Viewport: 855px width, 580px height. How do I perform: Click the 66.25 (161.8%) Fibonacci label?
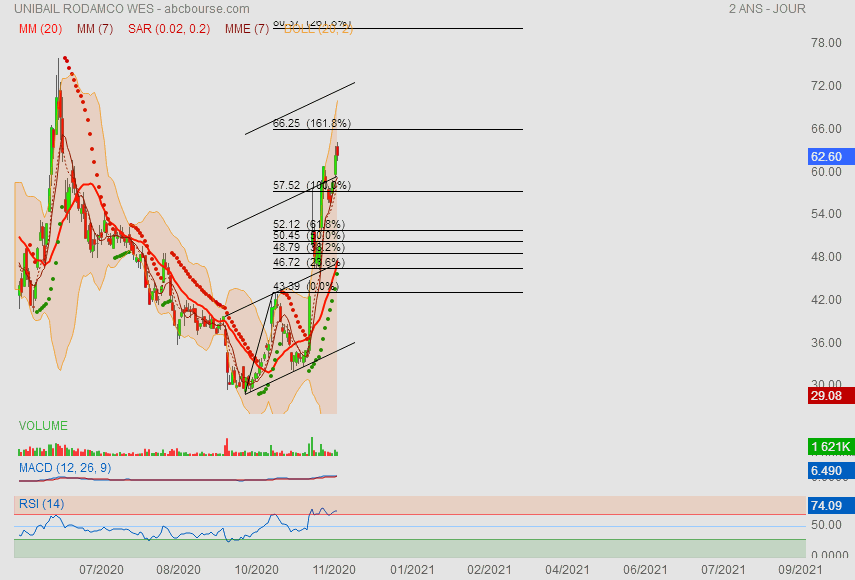tap(312, 123)
